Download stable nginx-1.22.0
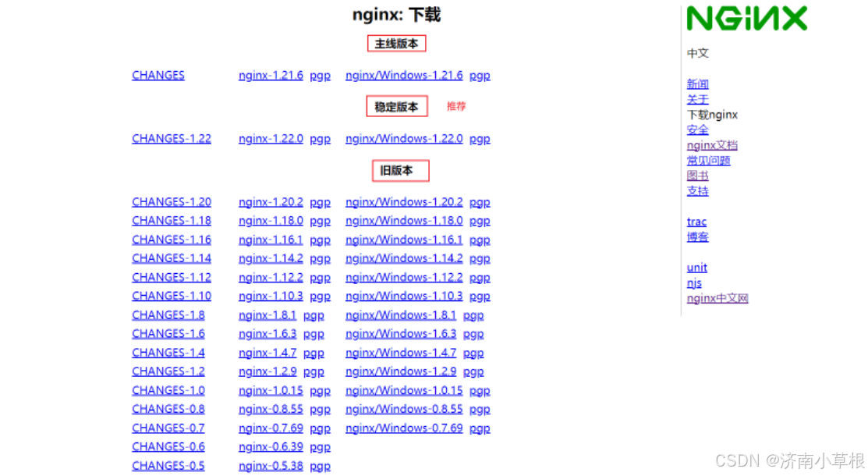Viewport: 868px width, 476px height. (271, 139)
